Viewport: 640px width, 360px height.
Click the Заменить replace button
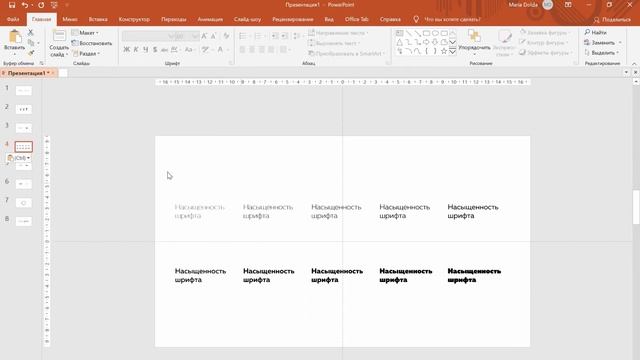click(x=603, y=42)
